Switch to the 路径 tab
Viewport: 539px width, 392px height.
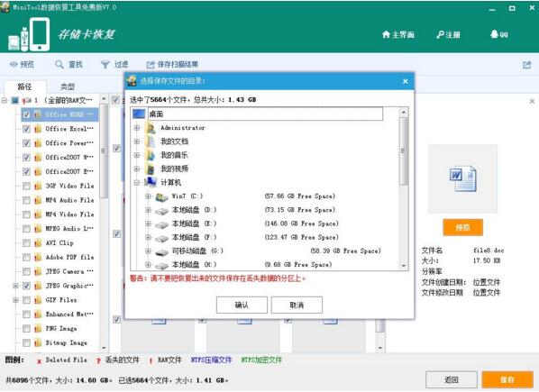pos(24,87)
